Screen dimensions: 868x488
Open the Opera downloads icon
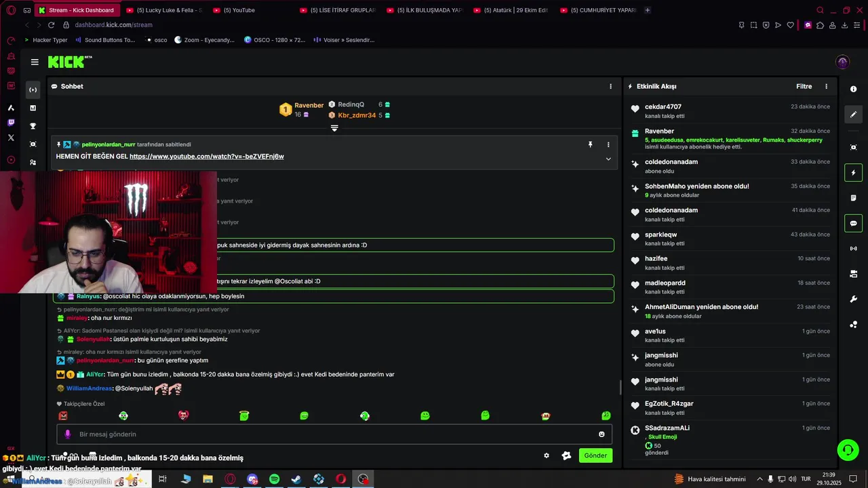point(844,25)
